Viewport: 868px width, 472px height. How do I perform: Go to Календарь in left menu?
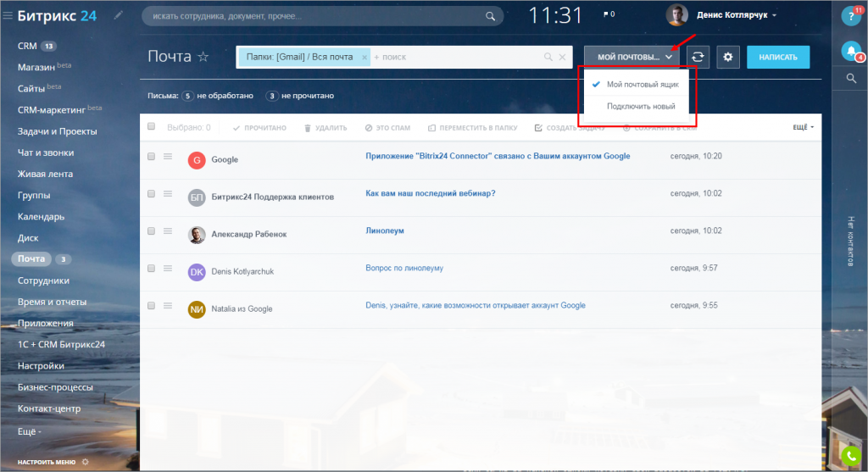point(41,217)
